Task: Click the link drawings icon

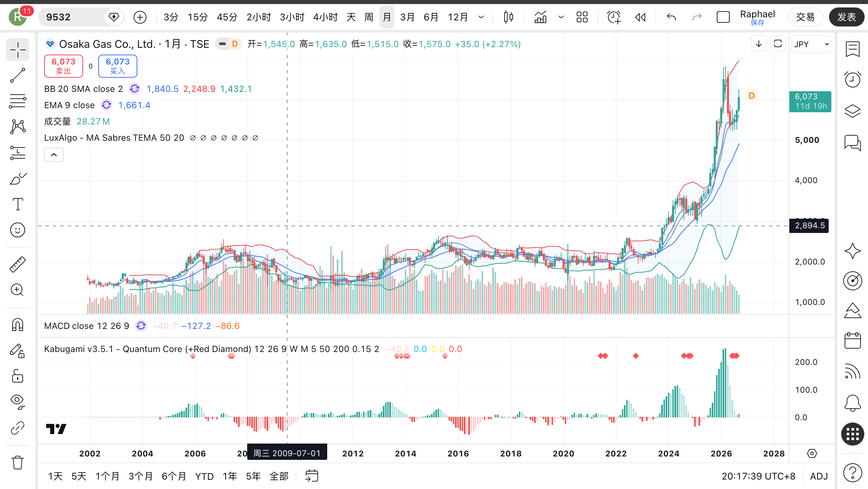Action: [x=18, y=428]
